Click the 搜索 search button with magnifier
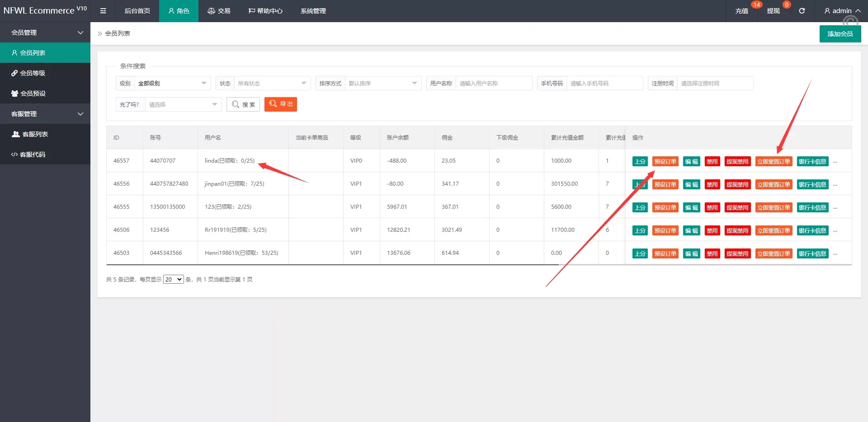 [x=243, y=104]
